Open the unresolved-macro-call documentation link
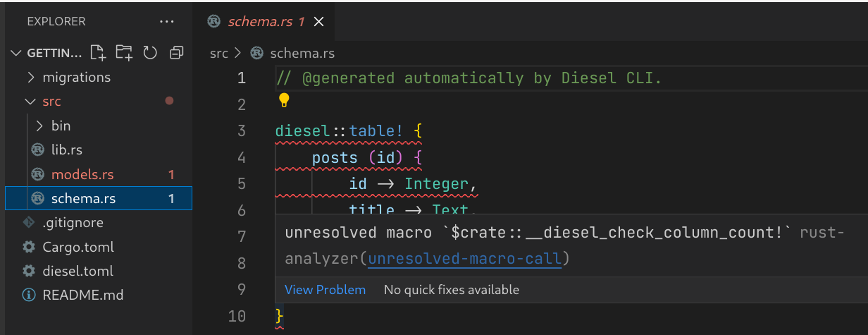The image size is (868, 335). (x=465, y=259)
